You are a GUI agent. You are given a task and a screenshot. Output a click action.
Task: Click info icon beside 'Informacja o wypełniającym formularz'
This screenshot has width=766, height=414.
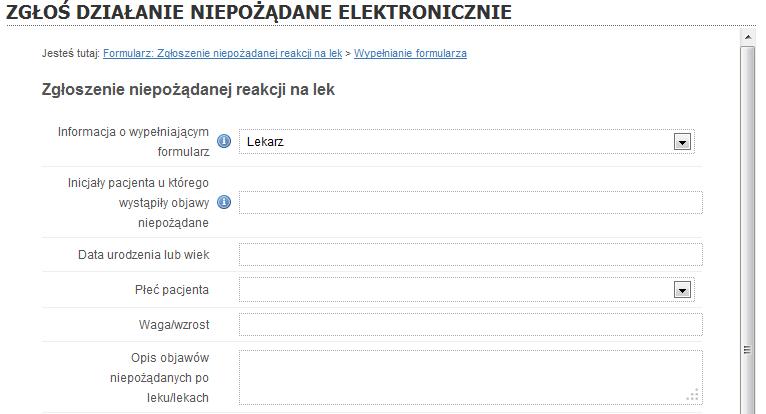[x=224, y=141]
